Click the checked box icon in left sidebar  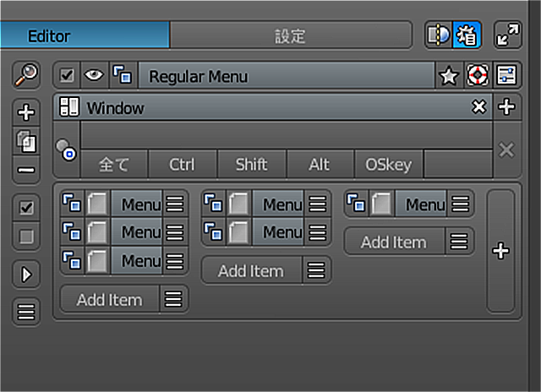tap(26, 208)
